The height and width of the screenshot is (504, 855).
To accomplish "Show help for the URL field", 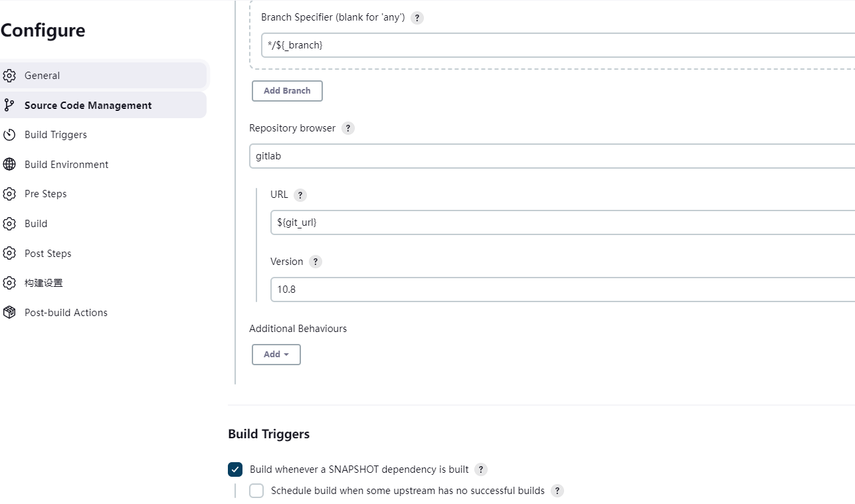I will (x=300, y=195).
